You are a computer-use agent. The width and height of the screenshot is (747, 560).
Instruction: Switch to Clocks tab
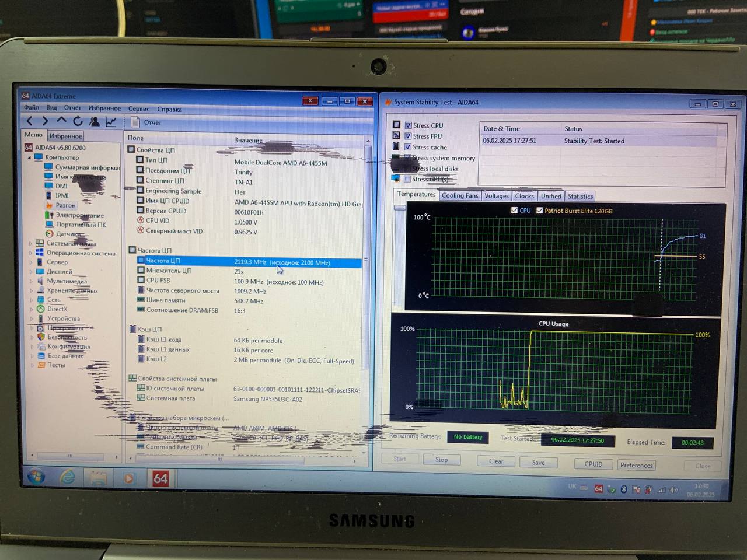point(525,196)
